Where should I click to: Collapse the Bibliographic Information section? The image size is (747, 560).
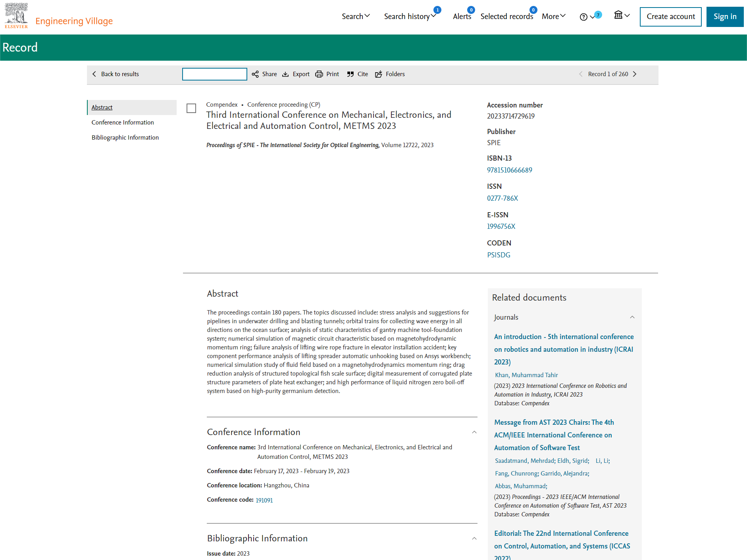pyautogui.click(x=474, y=539)
